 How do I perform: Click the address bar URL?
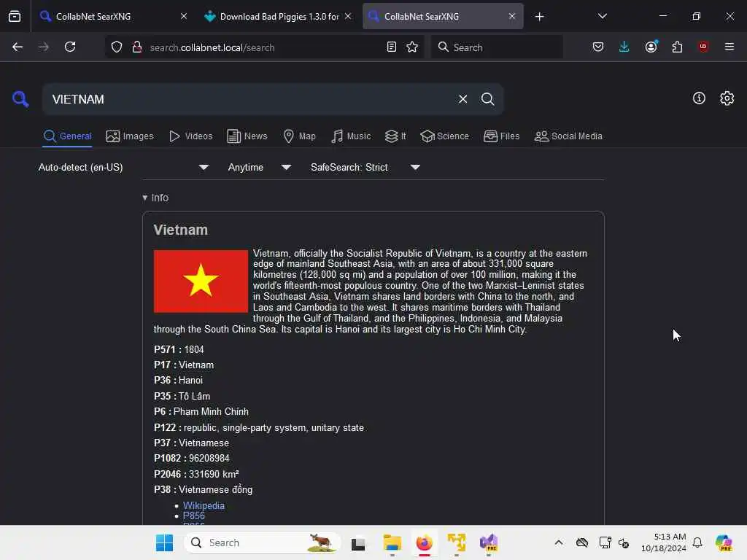pos(212,47)
